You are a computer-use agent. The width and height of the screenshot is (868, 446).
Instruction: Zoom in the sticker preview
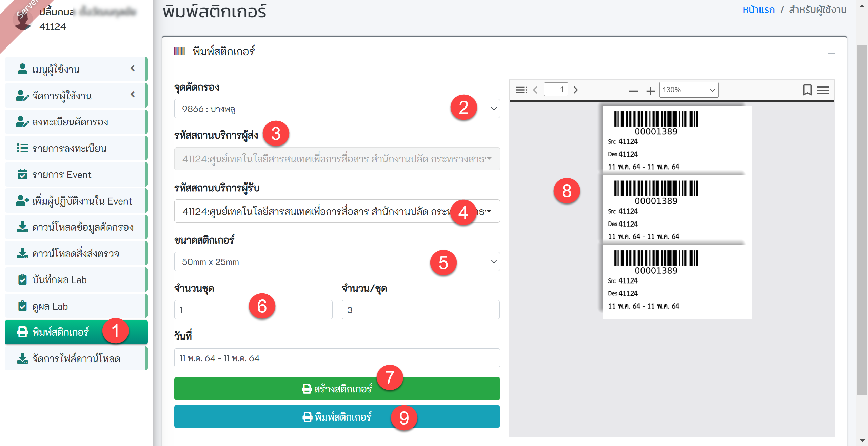[650, 91]
